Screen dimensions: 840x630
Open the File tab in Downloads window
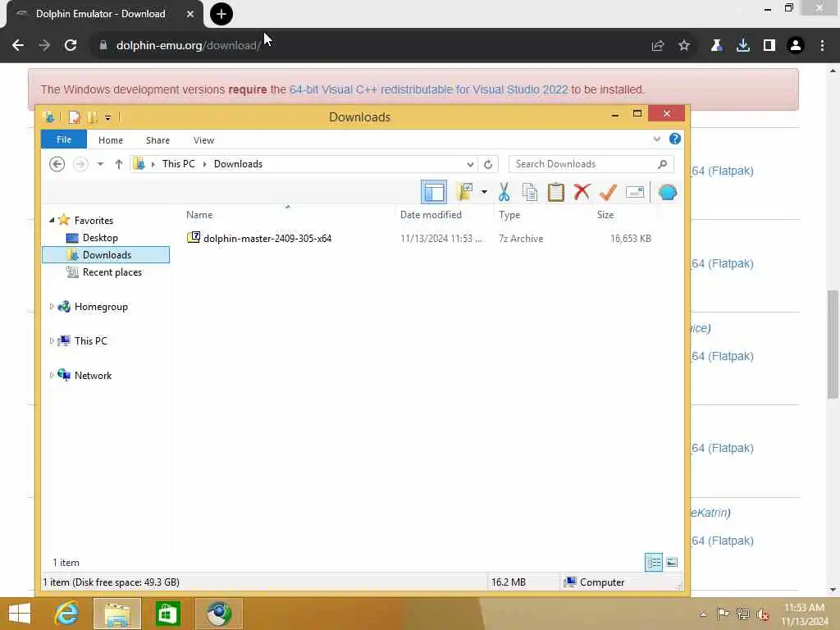pyautogui.click(x=64, y=139)
